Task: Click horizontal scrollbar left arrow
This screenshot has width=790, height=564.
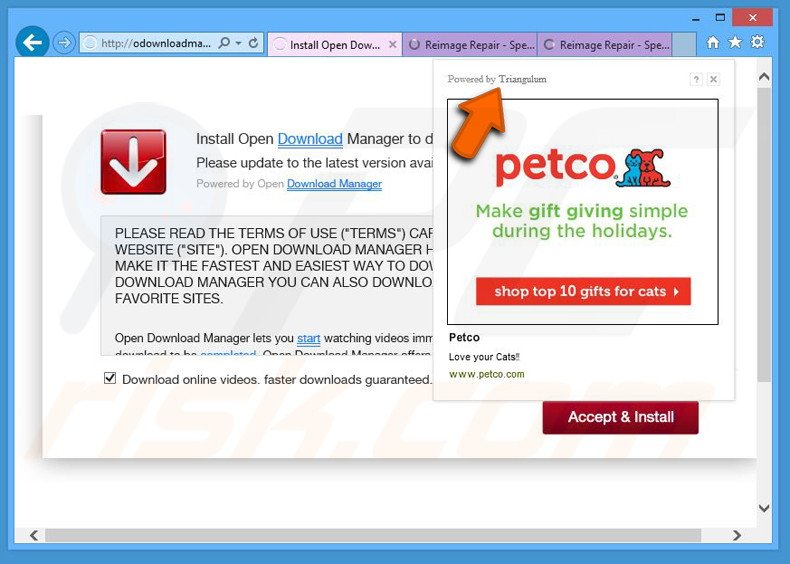Action: 34,535
